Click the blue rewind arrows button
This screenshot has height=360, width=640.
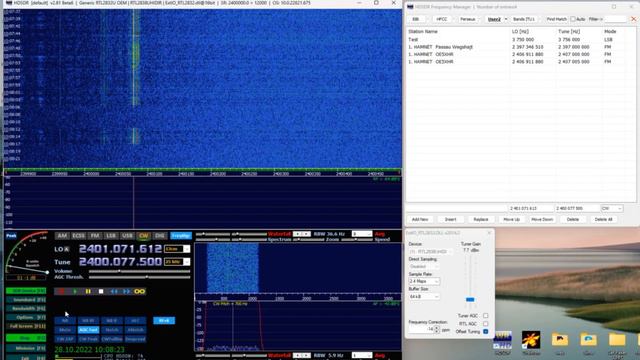(x=114, y=291)
